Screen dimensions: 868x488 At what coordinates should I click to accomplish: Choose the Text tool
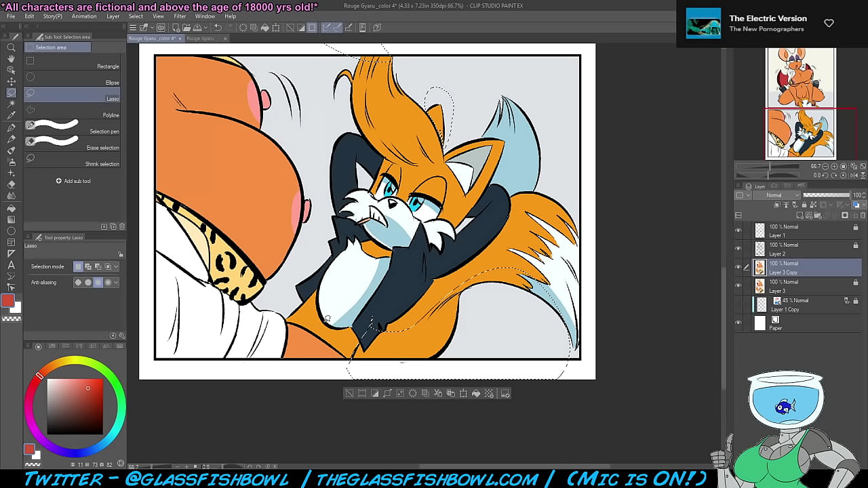click(11, 265)
